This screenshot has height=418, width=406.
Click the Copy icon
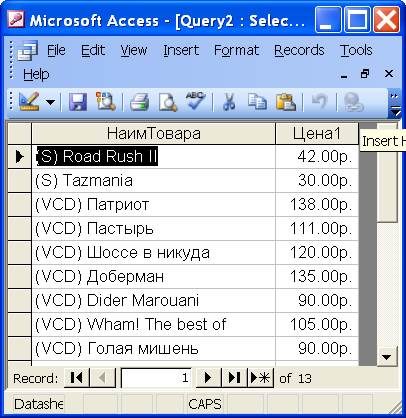(257, 101)
